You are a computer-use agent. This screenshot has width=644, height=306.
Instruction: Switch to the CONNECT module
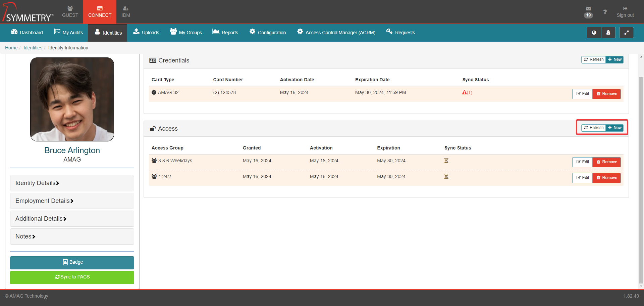pyautogui.click(x=100, y=12)
